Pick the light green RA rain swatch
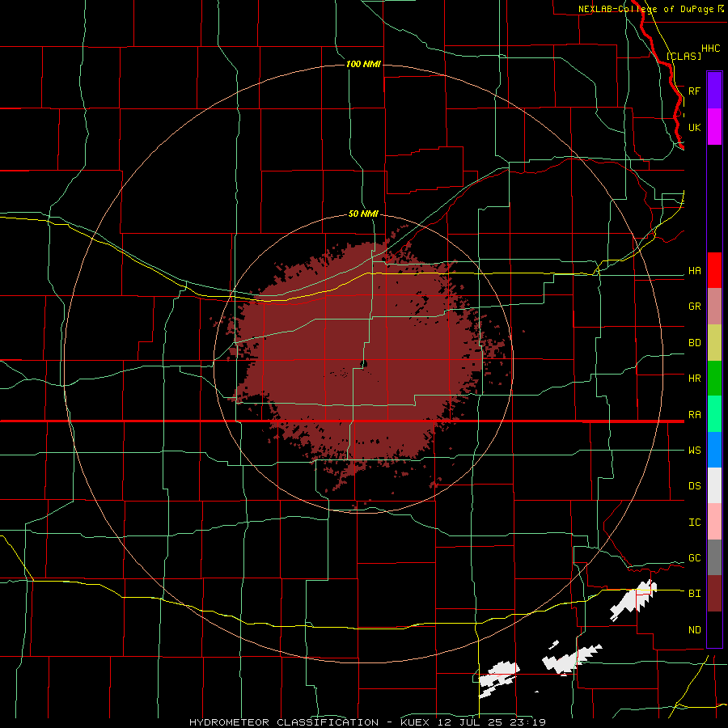Screen dimensions: 728x728 [714, 414]
